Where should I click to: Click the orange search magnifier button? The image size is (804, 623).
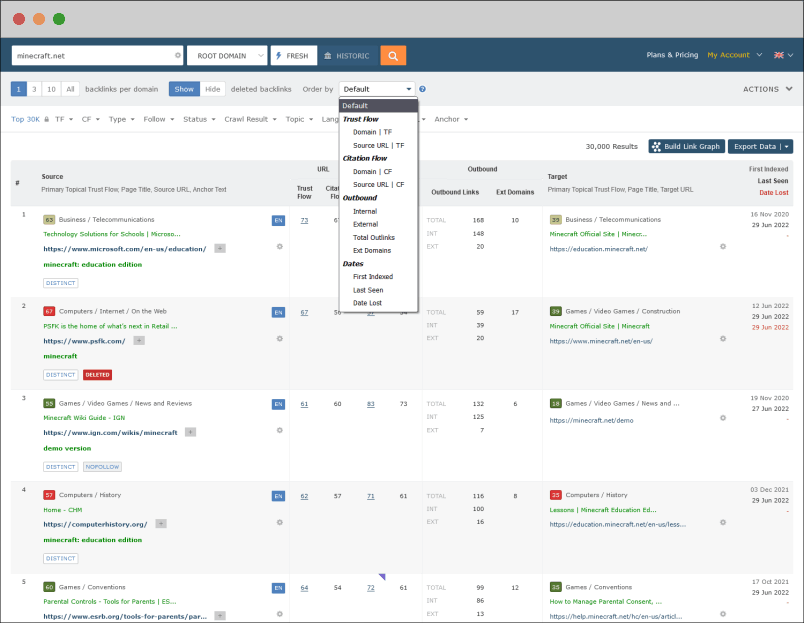(393, 55)
